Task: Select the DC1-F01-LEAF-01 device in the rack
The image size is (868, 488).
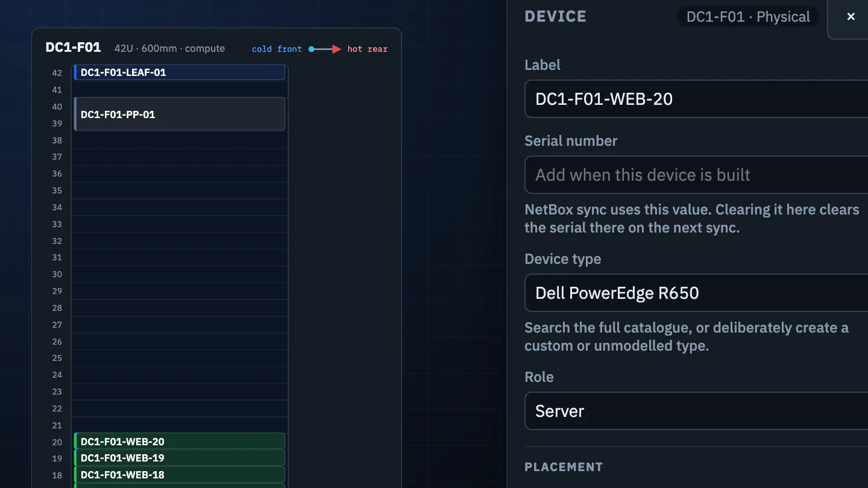Action: click(180, 72)
